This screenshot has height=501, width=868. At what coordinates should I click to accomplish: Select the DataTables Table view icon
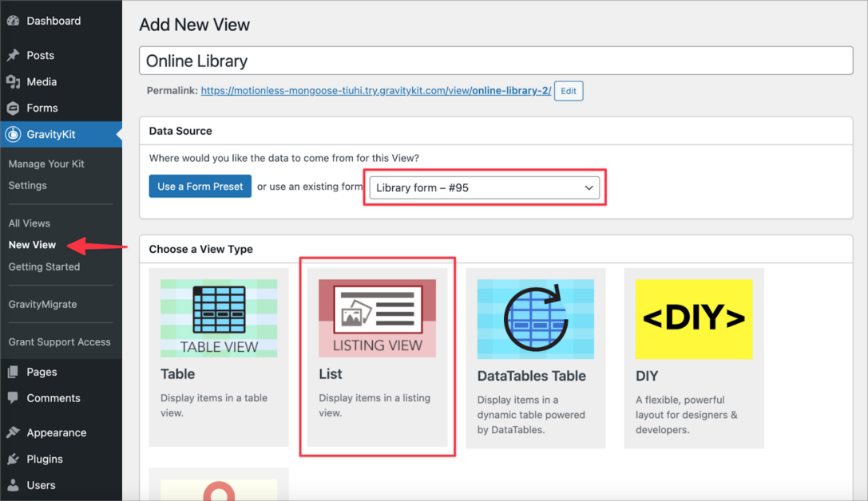point(535,319)
